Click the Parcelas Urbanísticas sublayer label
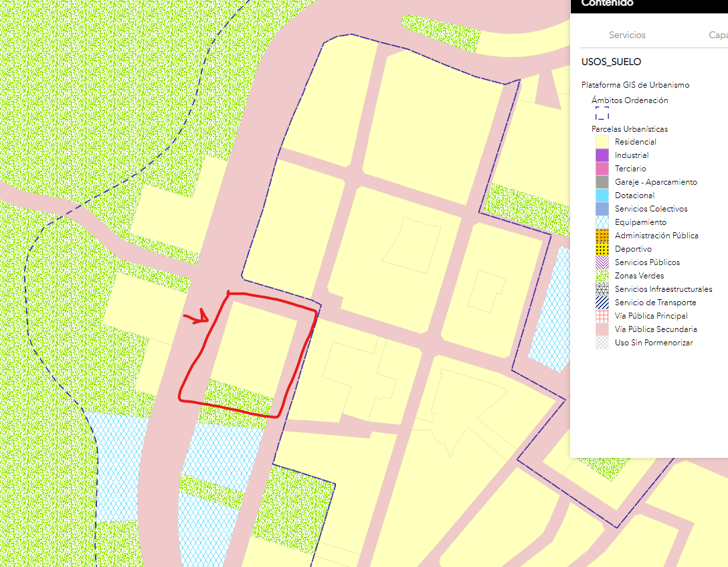The image size is (728, 567). tap(629, 129)
